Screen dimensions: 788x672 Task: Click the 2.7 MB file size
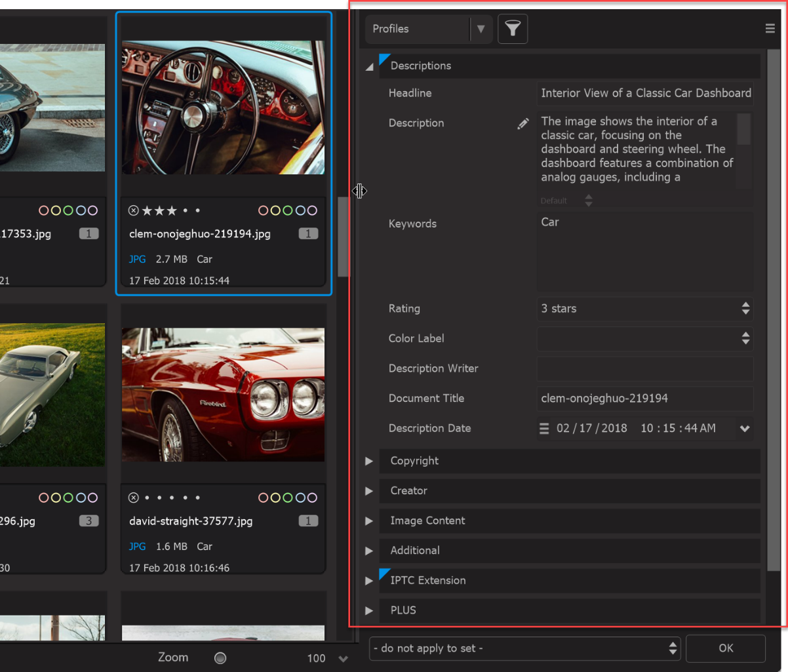(172, 259)
